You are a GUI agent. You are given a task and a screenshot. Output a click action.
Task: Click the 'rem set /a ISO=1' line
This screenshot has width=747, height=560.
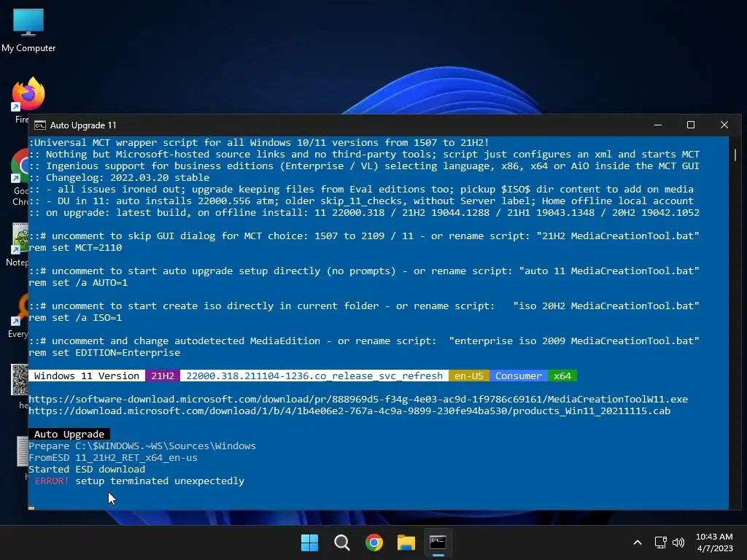click(75, 318)
